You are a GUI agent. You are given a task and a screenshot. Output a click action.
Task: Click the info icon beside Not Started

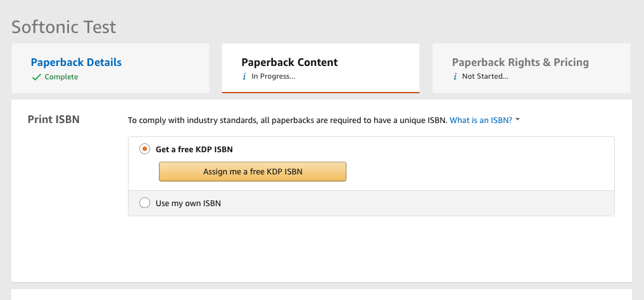tap(455, 77)
